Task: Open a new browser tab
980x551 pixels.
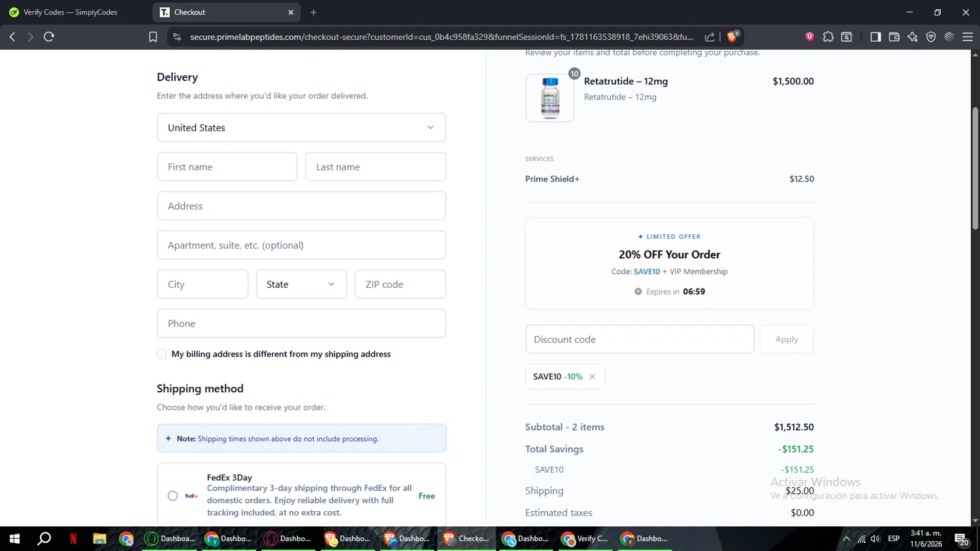Action: pos(314,12)
